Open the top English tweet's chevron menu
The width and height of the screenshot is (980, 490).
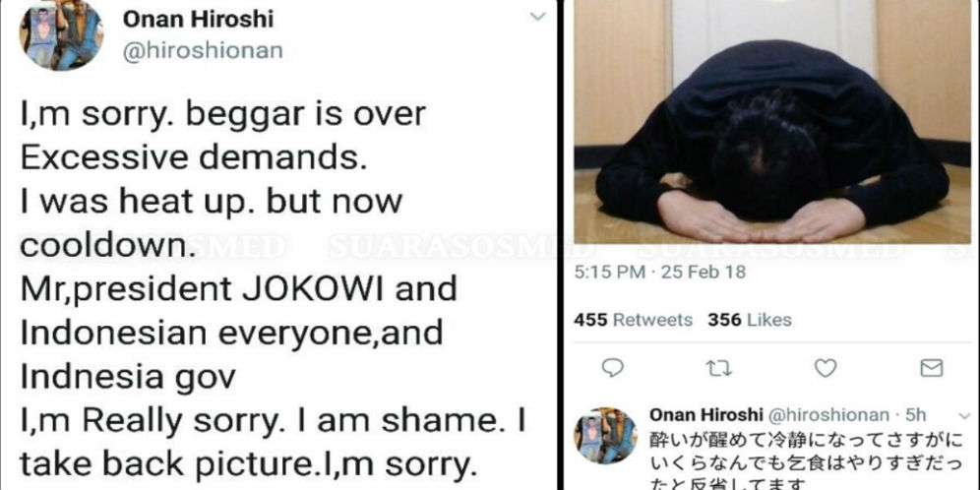click(x=537, y=17)
